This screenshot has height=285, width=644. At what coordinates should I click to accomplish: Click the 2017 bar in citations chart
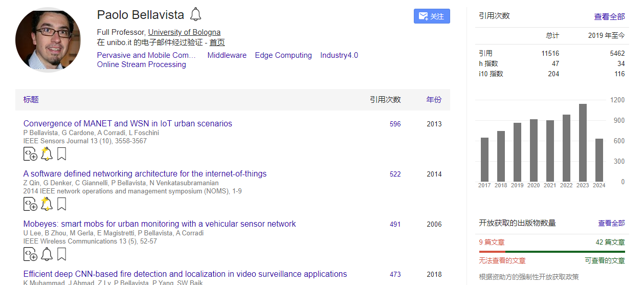[x=484, y=160]
